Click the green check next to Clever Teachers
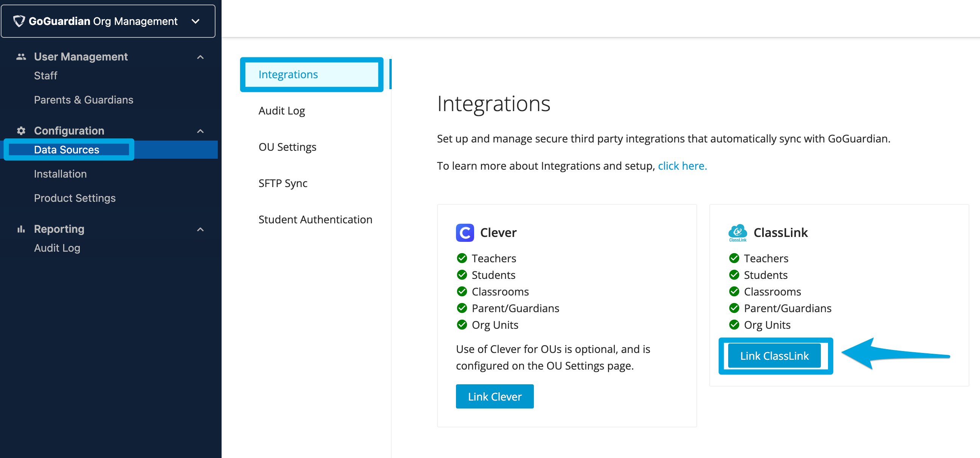Image resolution: width=980 pixels, height=458 pixels. pos(462,258)
